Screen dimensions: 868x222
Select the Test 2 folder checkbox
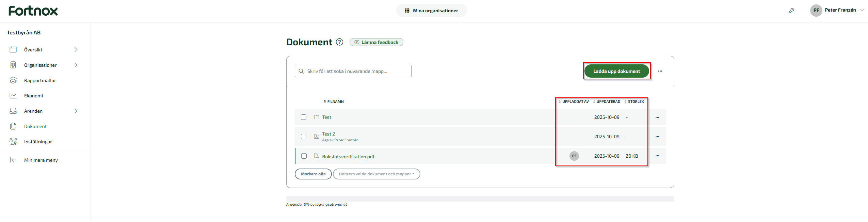(304, 137)
